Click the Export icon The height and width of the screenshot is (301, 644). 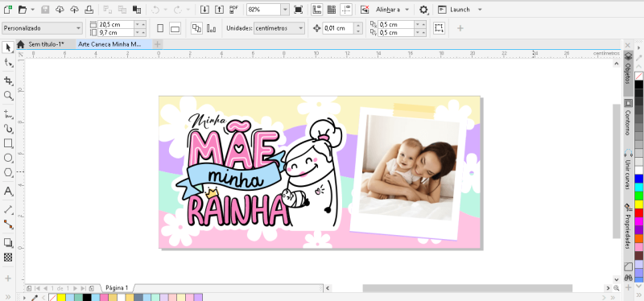point(219,10)
